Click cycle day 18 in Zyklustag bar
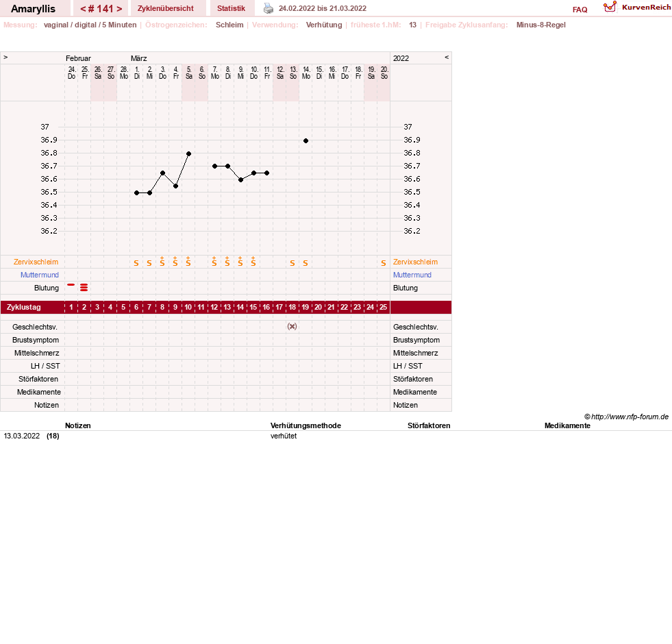672x644 pixels. pos(293,308)
